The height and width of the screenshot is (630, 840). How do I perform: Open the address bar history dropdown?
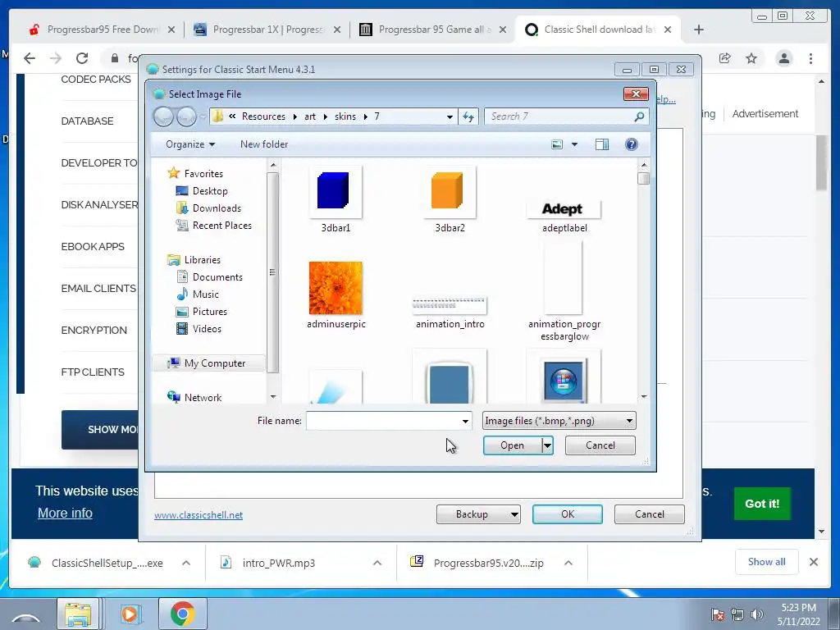450,116
